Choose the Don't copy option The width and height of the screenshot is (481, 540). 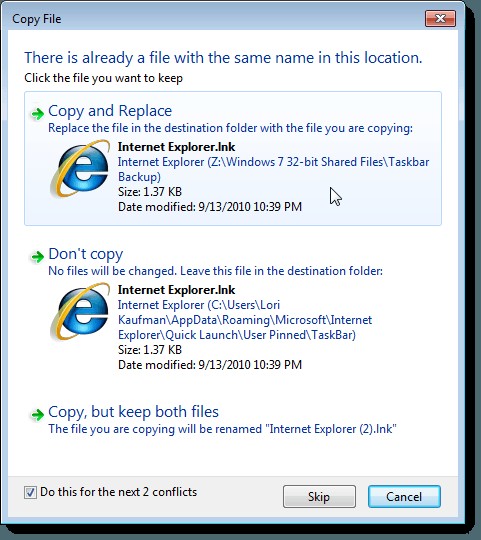[x=233, y=308]
